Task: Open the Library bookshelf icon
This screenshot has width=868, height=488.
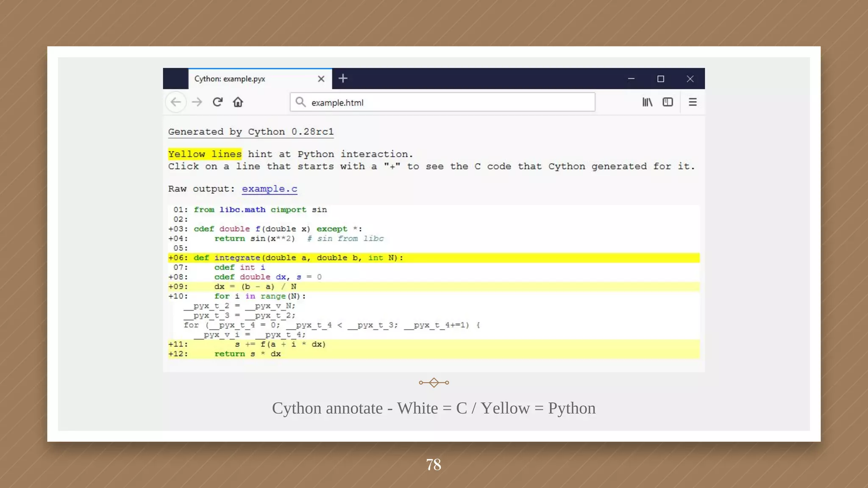Action: pyautogui.click(x=647, y=102)
